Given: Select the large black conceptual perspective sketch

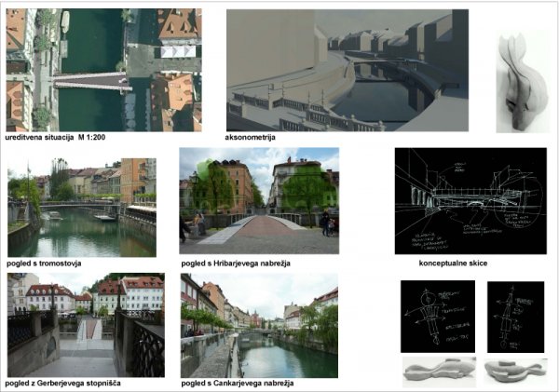Looking at the screenshot, I should pyautogui.click(x=470, y=201).
